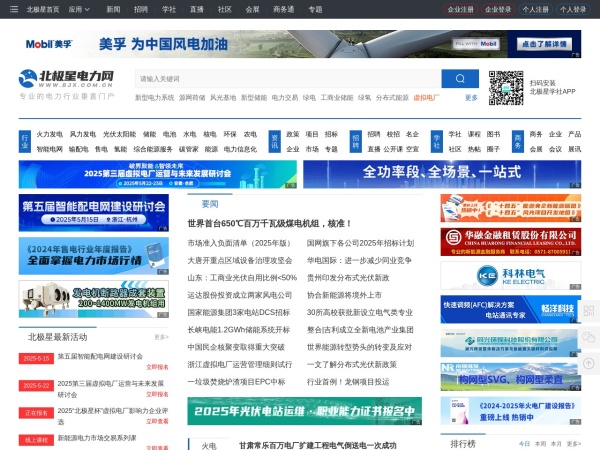Click 更多> beside 北极星最新活动
Viewport: 600px width, 450px height.
point(161,337)
